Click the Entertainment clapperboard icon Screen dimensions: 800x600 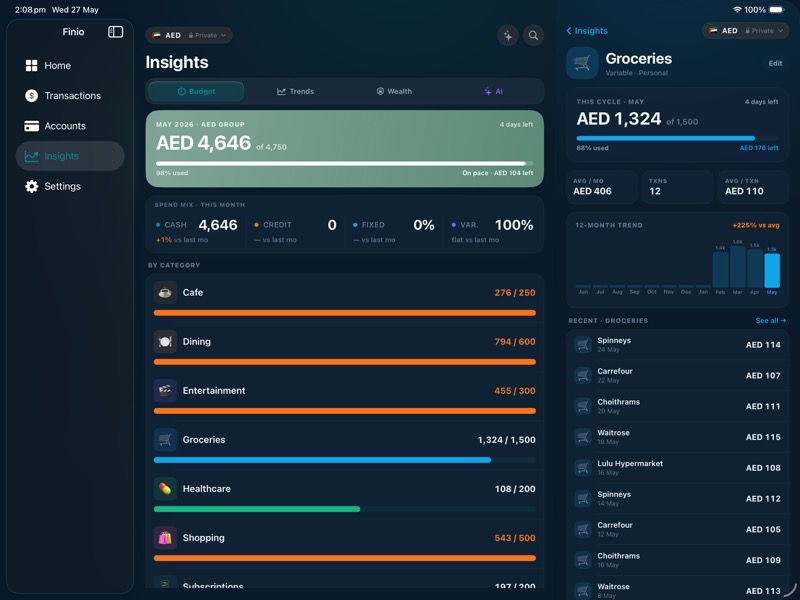(165, 390)
